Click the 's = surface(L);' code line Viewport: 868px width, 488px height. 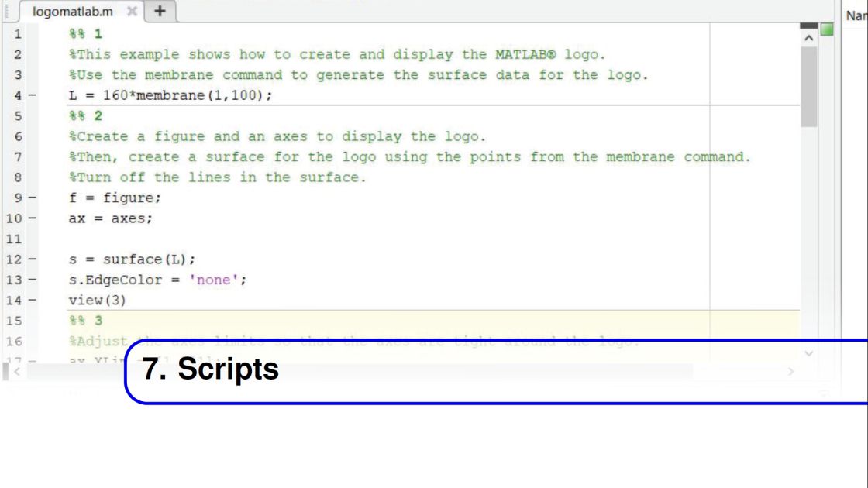tap(132, 259)
